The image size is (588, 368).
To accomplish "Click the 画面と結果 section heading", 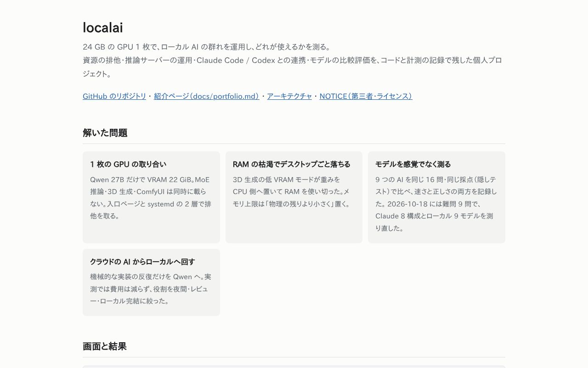I will (x=105, y=346).
